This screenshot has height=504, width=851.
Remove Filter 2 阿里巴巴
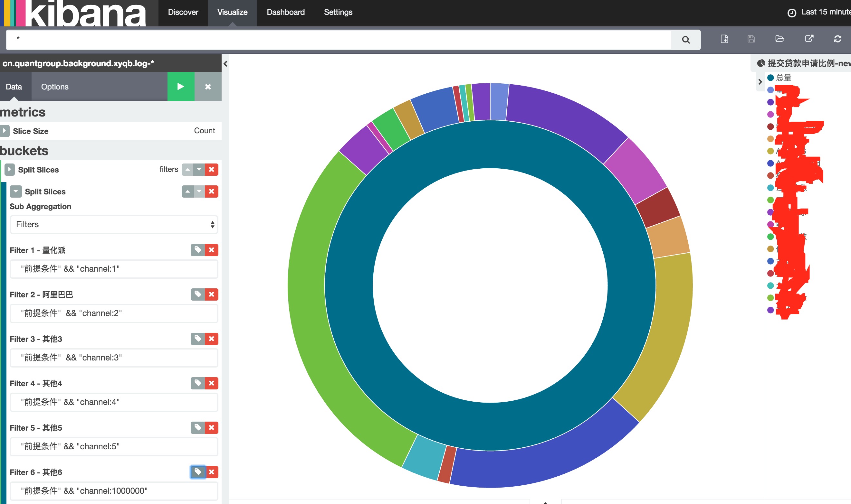coord(211,294)
